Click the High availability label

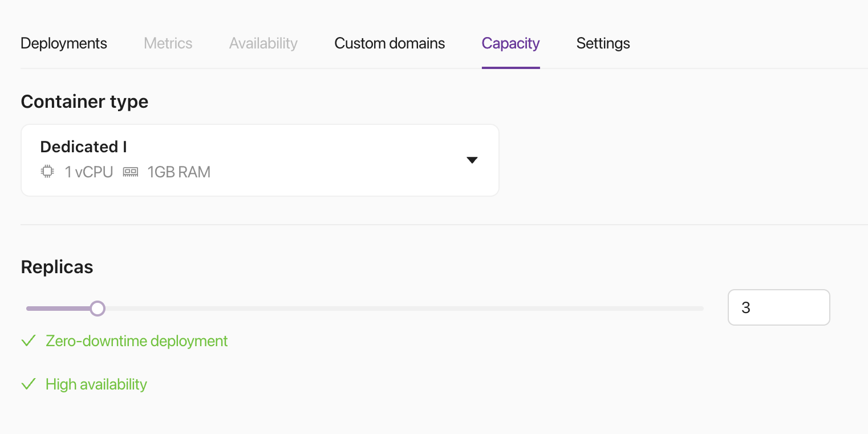coord(96,384)
